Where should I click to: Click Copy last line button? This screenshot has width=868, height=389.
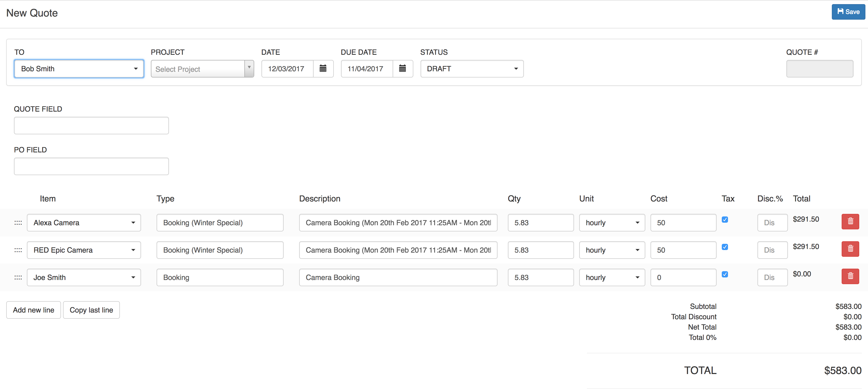91,310
